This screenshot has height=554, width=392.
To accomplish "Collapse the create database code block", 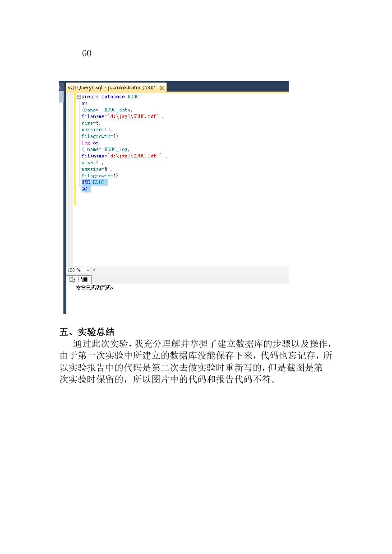I will (x=79, y=97).
